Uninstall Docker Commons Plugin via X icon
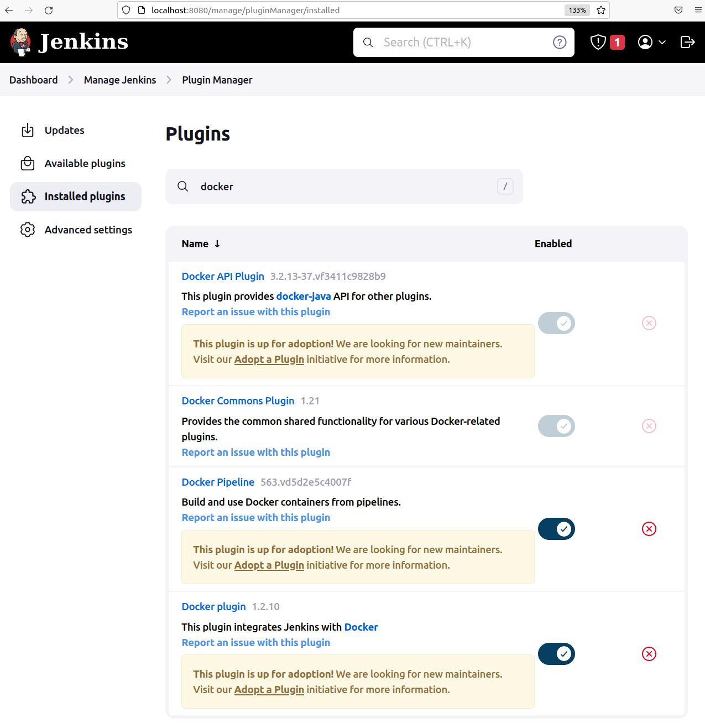 point(649,426)
